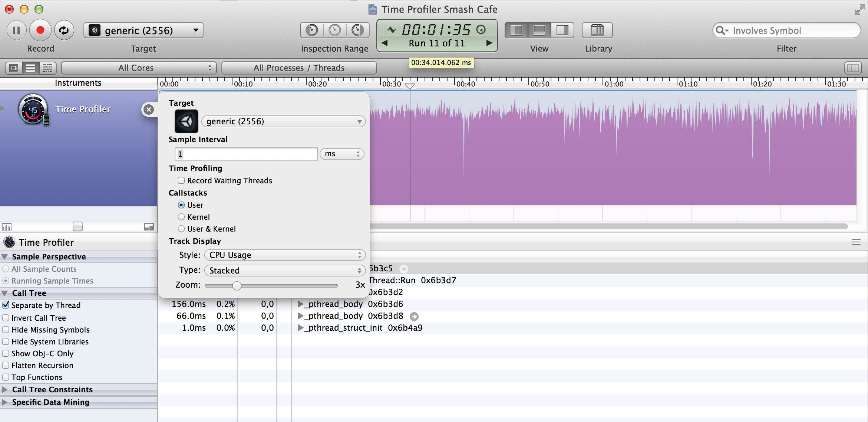The height and width of the screenshot is (422, 868).
Task: Close the Time Profiler settings popover
Action: pyautogui.click(x=149, y=109)
